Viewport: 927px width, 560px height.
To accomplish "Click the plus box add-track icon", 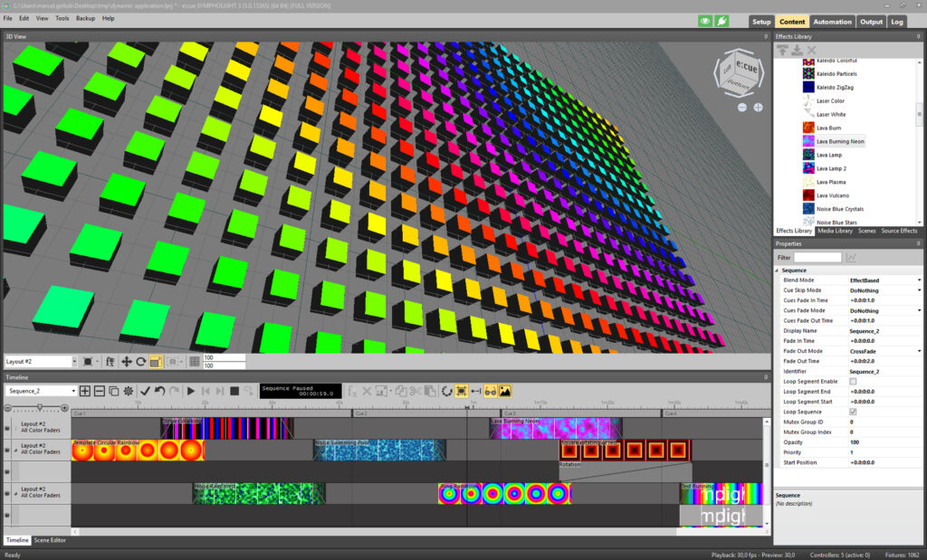I will tap(85, 391).
